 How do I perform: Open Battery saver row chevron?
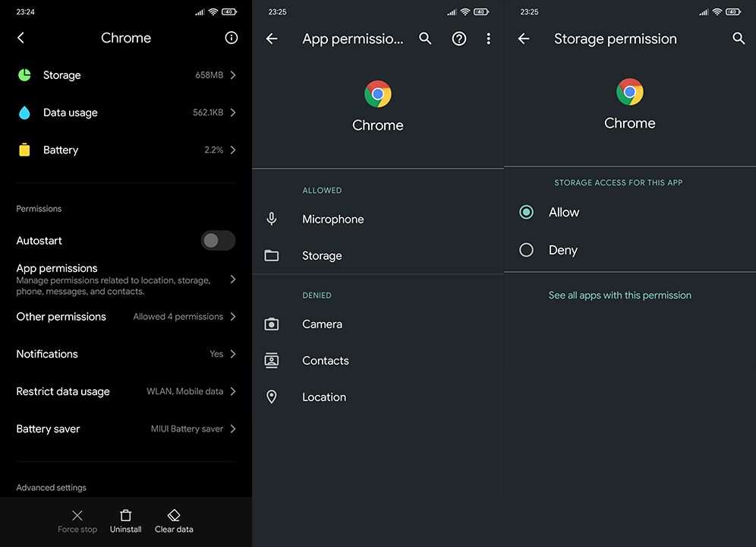click(x=233, y=428)
